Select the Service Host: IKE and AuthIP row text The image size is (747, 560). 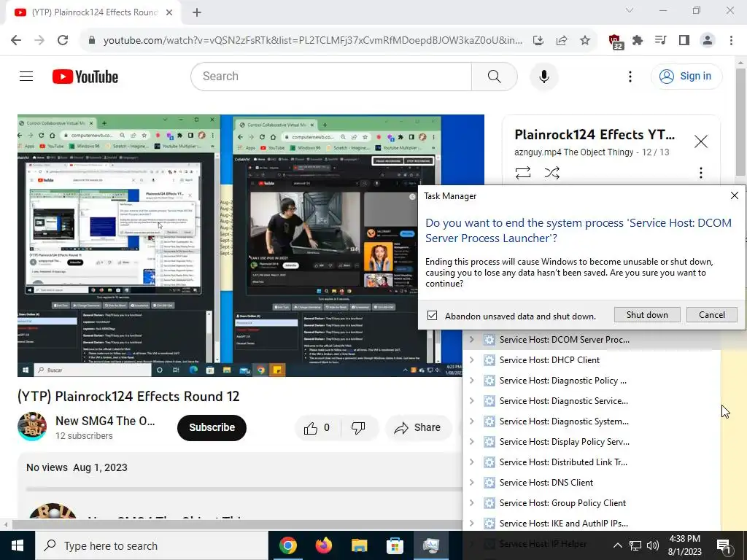(564, 524)
